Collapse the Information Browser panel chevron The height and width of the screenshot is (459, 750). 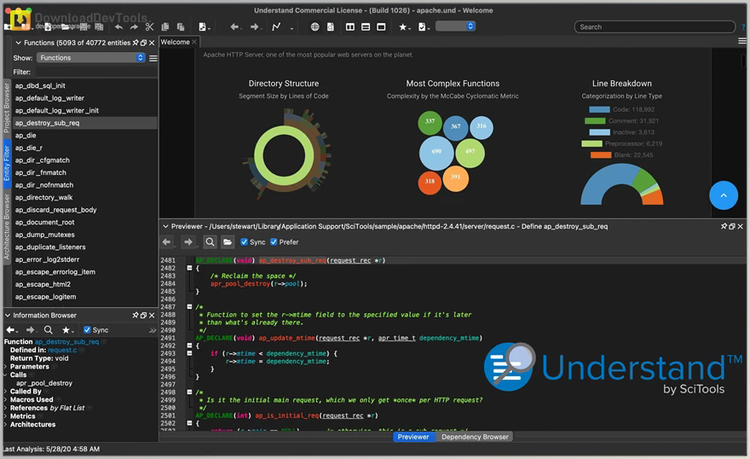8,315
